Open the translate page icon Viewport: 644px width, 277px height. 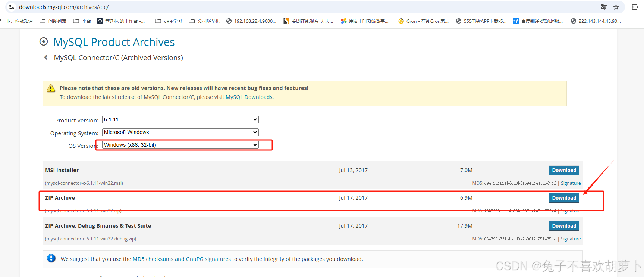click(x=604, y=7)
